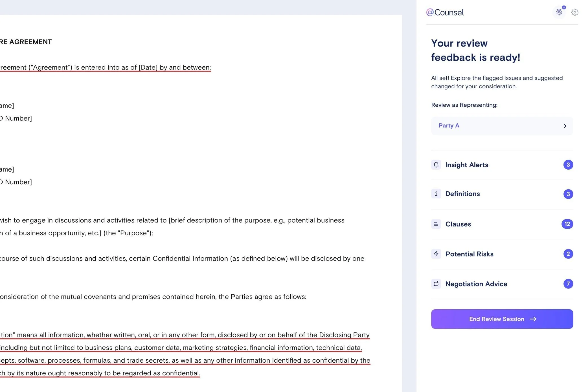588x392 pixels.
Task: Click the Definitions info icon
Action: (x=436, y=194)
